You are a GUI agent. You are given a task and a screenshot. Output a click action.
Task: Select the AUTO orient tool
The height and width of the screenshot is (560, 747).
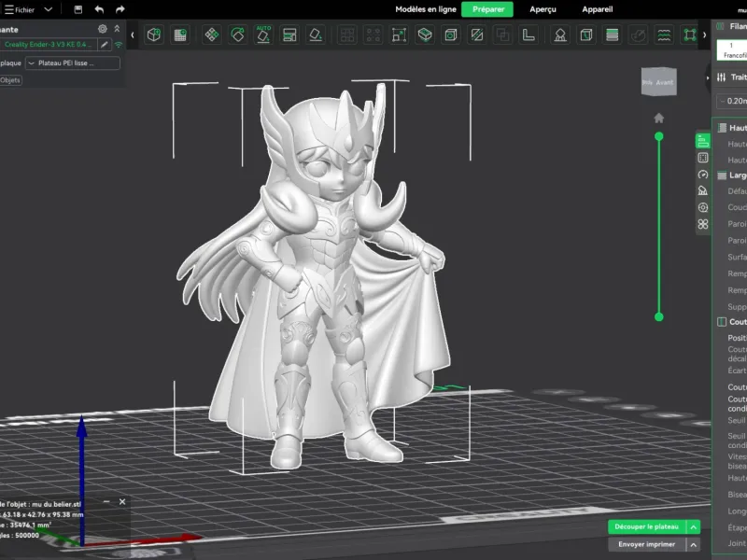point(263,35)
